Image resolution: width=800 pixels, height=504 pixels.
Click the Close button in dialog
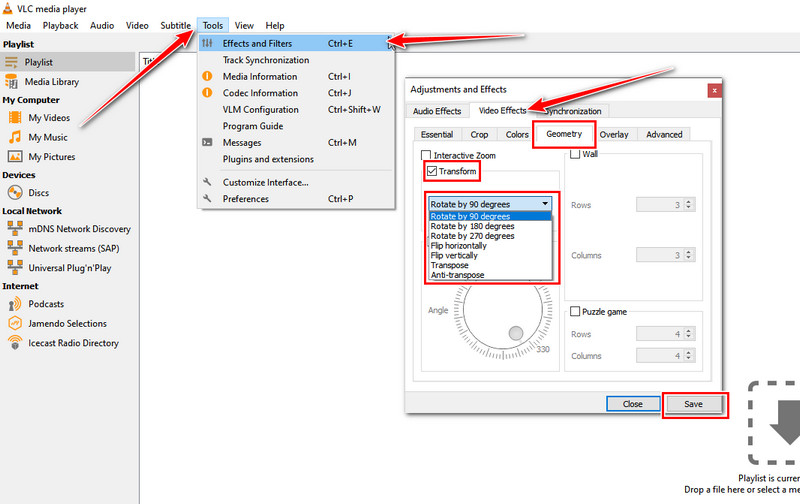(x=633, y=404)
